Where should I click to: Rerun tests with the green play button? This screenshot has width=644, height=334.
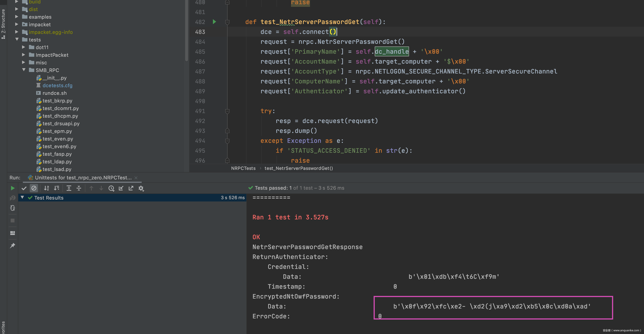pyautogui.click(x=13, y=188)
